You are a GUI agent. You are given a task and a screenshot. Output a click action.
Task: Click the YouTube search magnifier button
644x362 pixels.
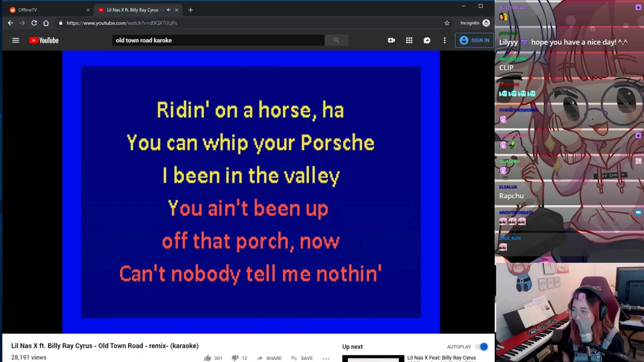[x=337, y=40]
